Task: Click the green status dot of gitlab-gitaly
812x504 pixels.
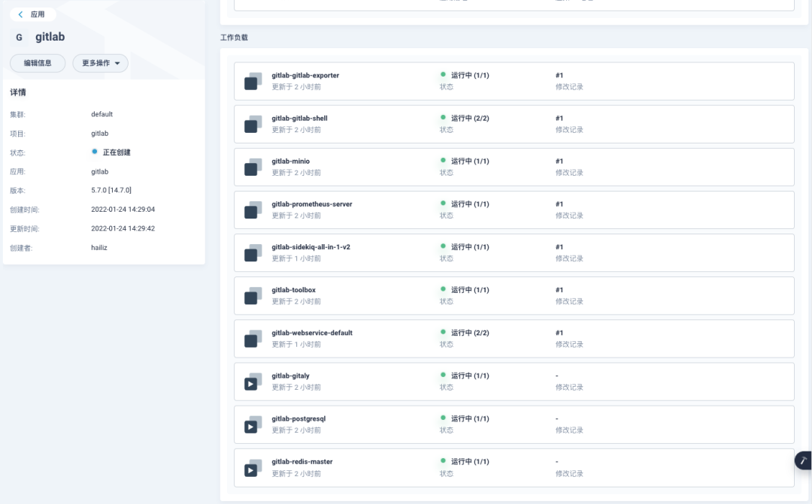Action: (x=443, y=375)
